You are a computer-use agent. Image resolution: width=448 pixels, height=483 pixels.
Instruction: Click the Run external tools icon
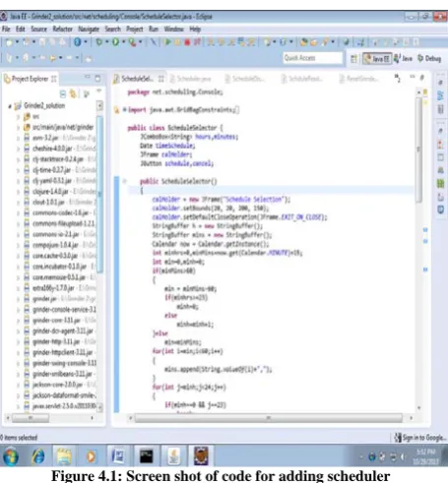pyautogui.click(x=132, y=42)
